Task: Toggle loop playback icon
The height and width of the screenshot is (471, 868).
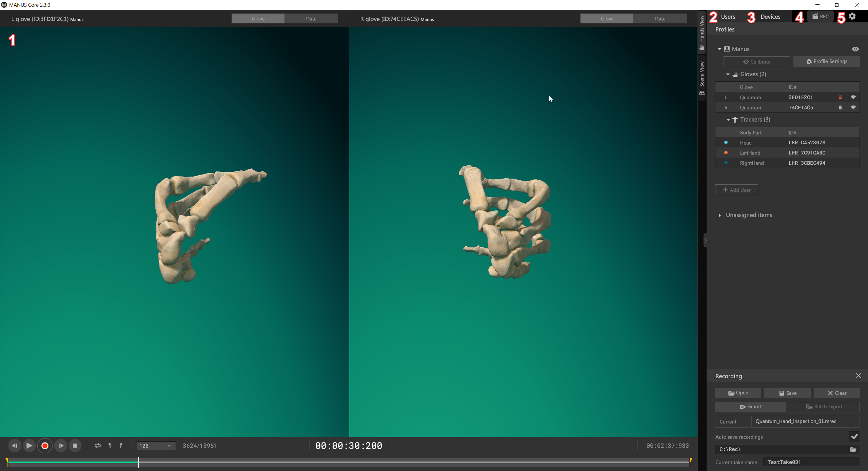Action: pos(97,446)
